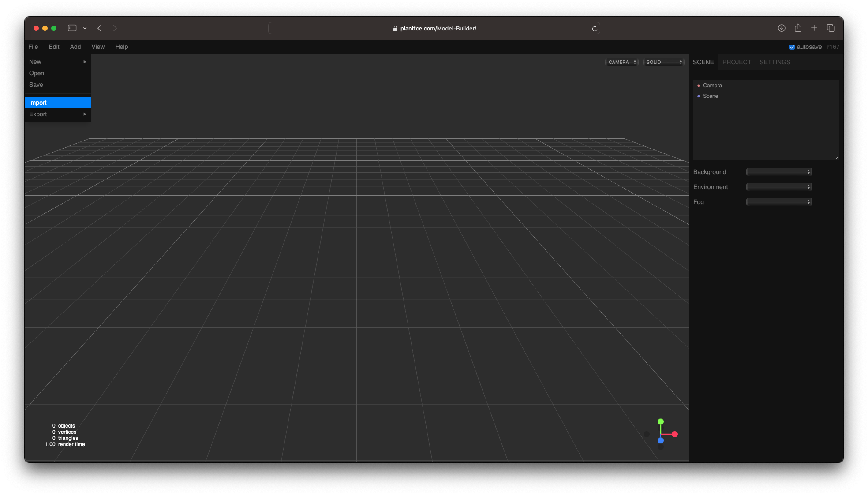Click the r167 revision link
This screenshot has width=868, height=495.
click(x=833, y=47)
